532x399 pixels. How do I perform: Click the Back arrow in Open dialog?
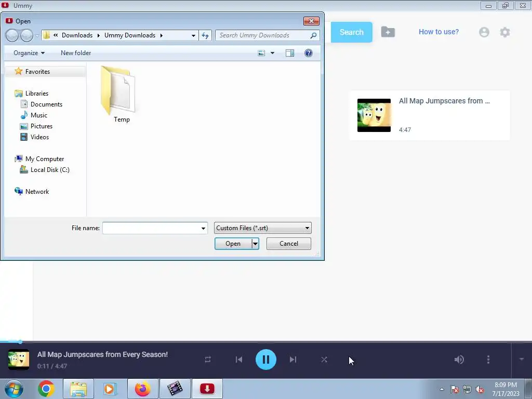pyautogui.click(x=12, y=35)
